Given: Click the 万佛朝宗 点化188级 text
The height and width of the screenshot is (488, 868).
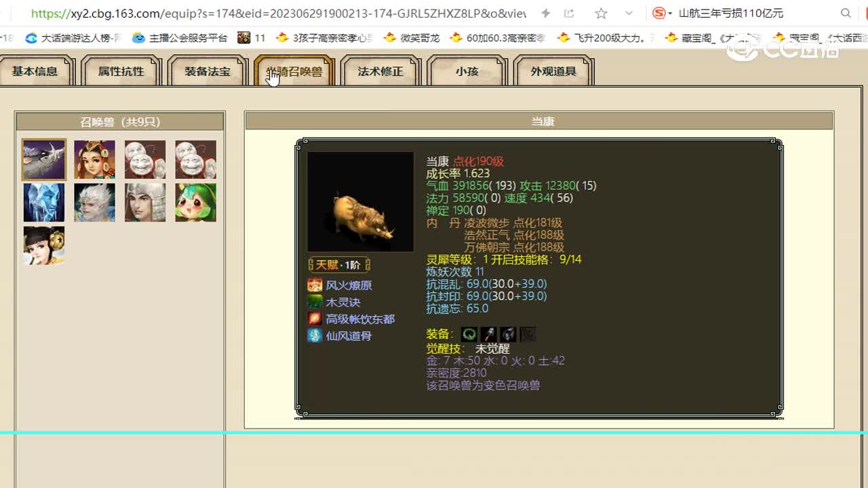Looking at the screenshot, I should 514,247.
